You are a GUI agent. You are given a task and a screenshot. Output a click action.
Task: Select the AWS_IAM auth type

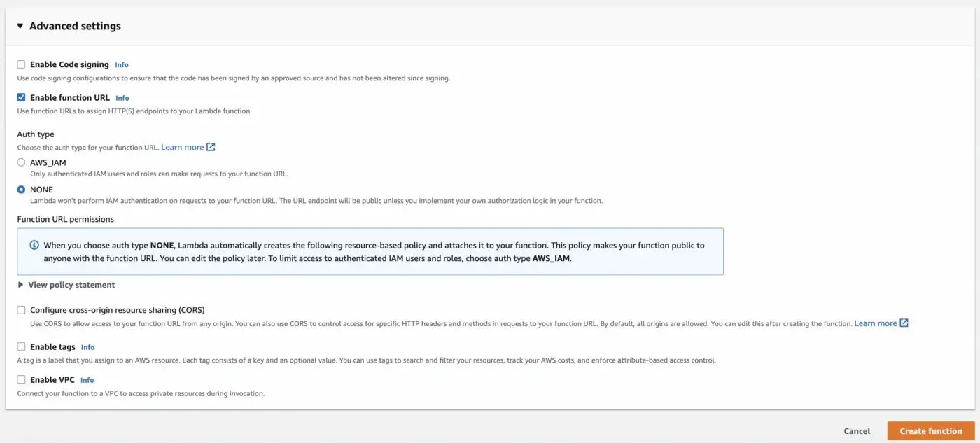click(21, 162)
